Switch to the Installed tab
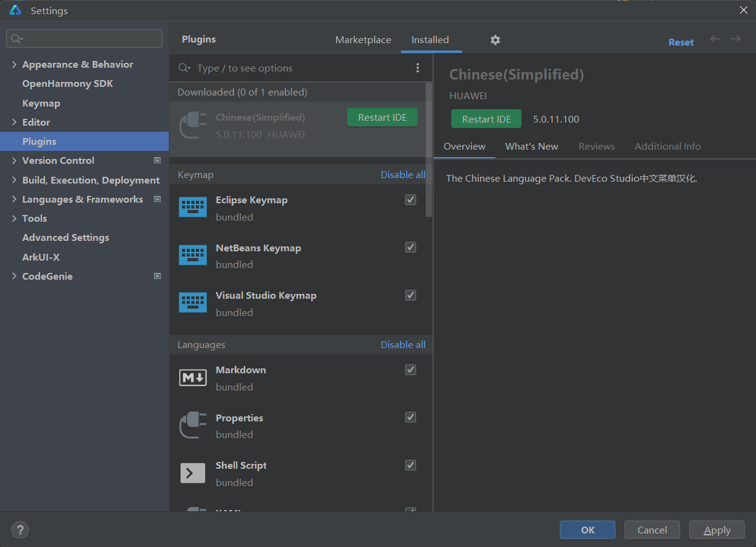The image size is (756, 547). [x=430, y=39]
